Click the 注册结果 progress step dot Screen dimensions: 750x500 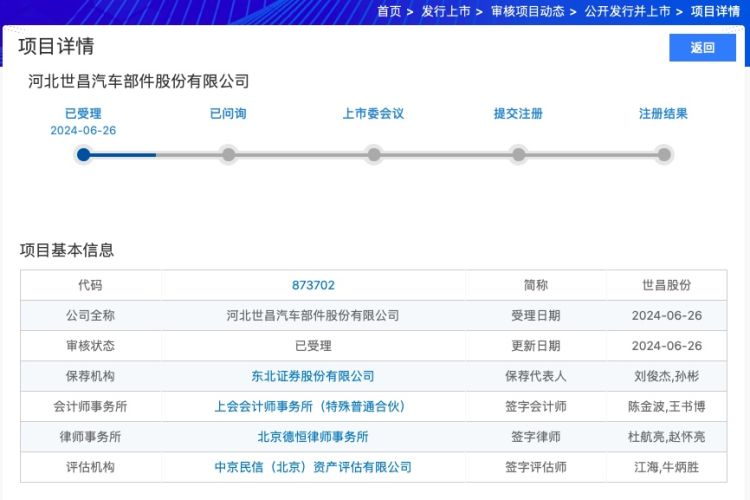click(663, 154)
